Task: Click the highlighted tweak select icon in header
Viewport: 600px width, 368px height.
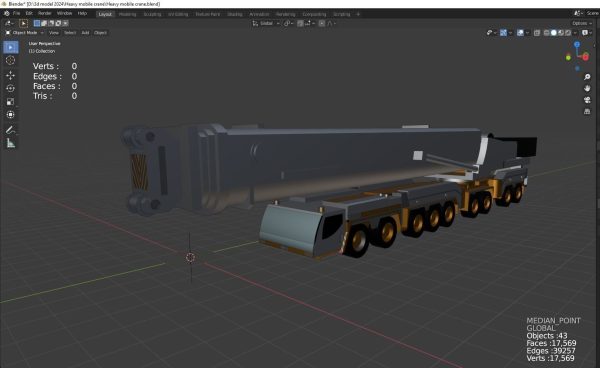Action: click(x=23, y=23)
